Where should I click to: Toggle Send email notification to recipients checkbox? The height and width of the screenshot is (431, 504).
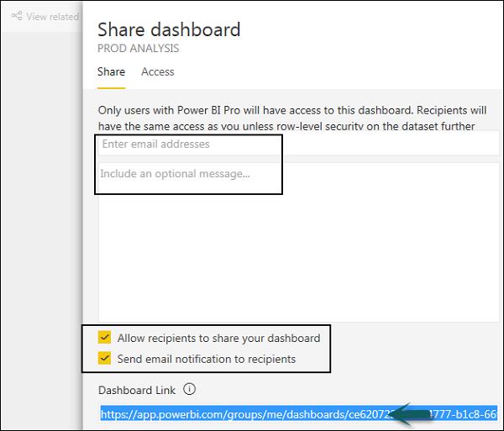pos(105,360)
